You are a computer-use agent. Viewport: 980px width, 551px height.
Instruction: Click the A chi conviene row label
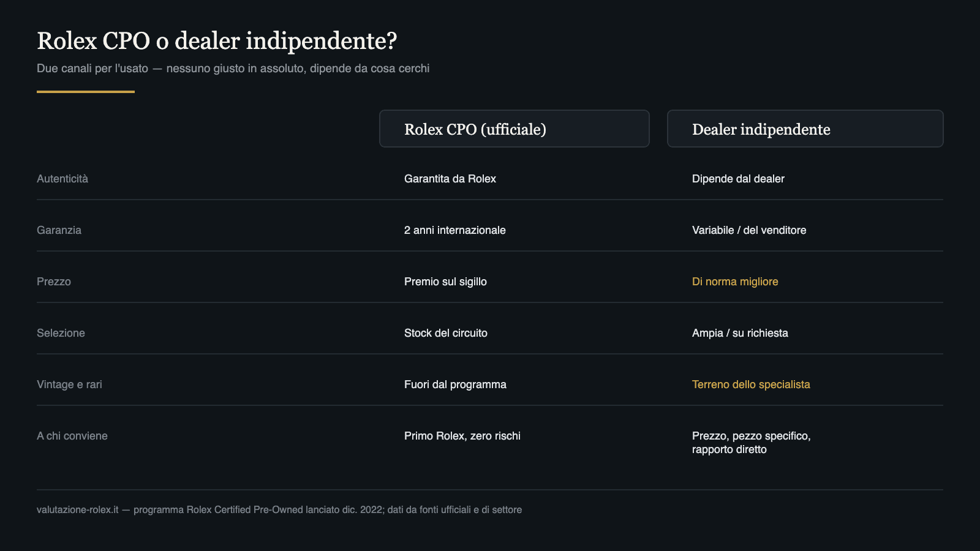[x=72, y=436]
